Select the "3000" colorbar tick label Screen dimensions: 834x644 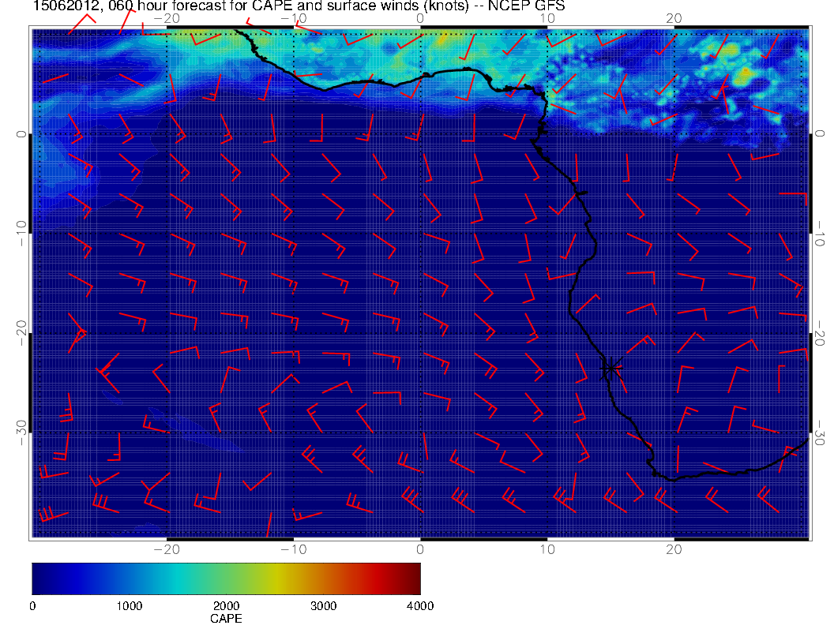(x=323, y=606)
